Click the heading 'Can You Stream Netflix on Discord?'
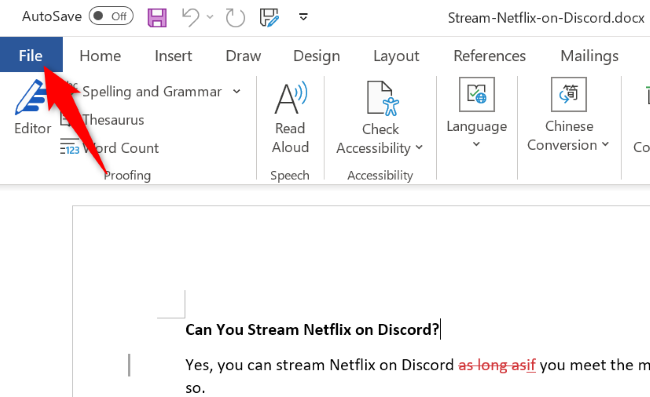650x397 pixels. pos(312,329)
